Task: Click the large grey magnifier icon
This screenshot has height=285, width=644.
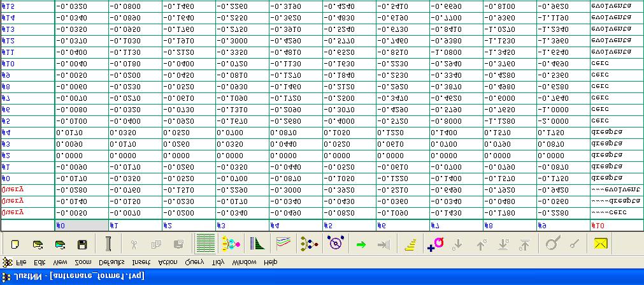Action: point(553,244)
